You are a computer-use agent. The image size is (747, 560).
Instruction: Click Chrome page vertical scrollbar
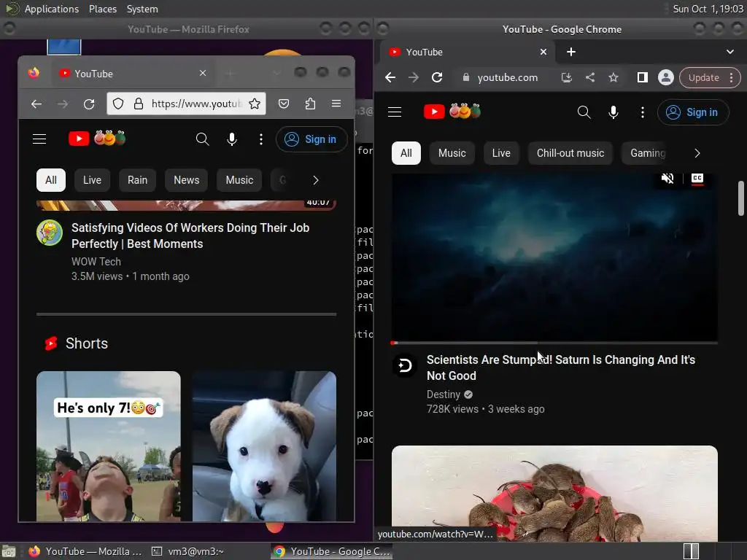[x=741, y=198]
